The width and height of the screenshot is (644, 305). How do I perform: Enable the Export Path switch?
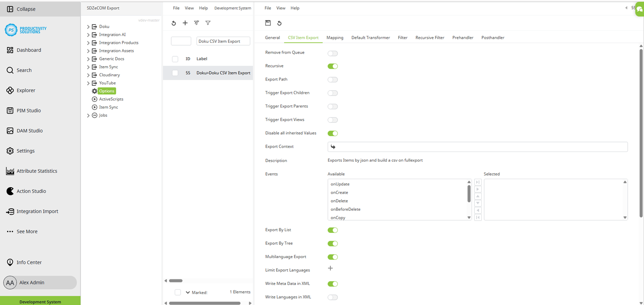[x=333, y=80]
